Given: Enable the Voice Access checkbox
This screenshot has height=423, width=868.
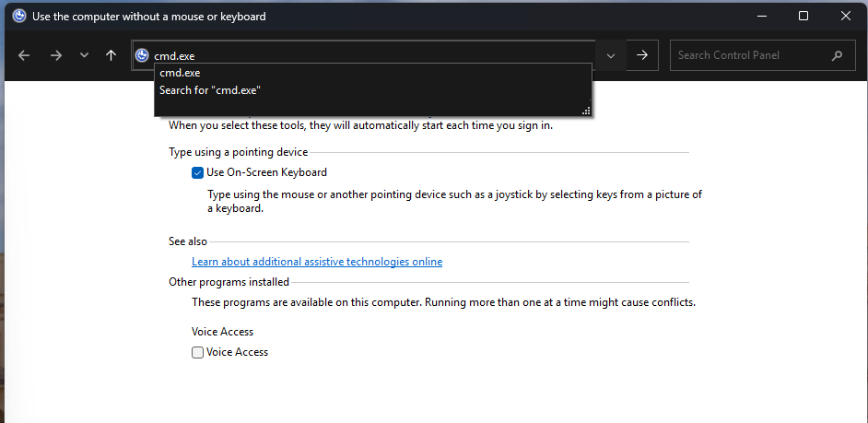Looking at the screenshot, I should [x=198, y=352].
